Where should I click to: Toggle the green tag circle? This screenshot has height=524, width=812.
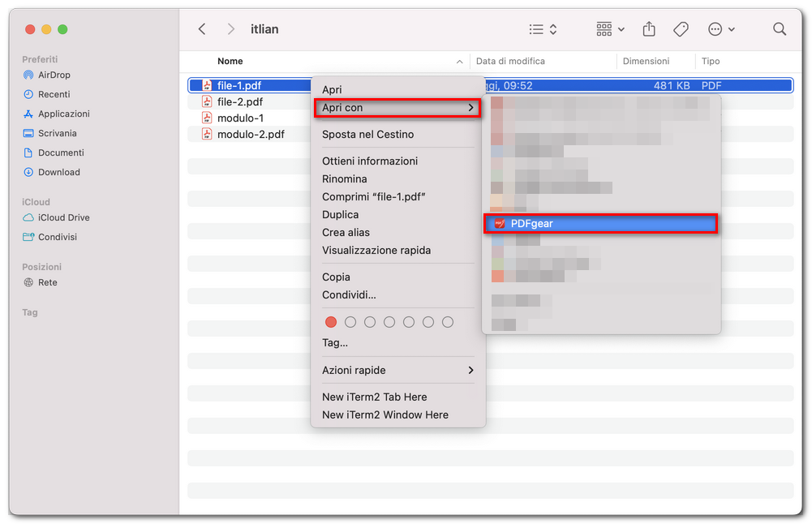389,322
